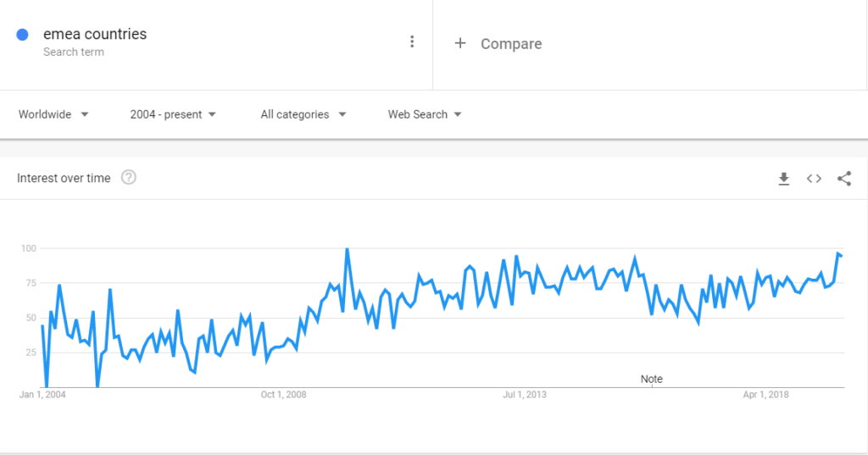
Task: Click the Note marker on the timeline
Action: [652, 380]
